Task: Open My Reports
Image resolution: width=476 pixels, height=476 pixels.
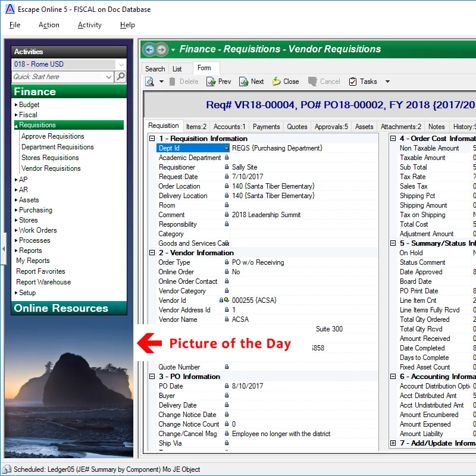Action: (33, 261)
